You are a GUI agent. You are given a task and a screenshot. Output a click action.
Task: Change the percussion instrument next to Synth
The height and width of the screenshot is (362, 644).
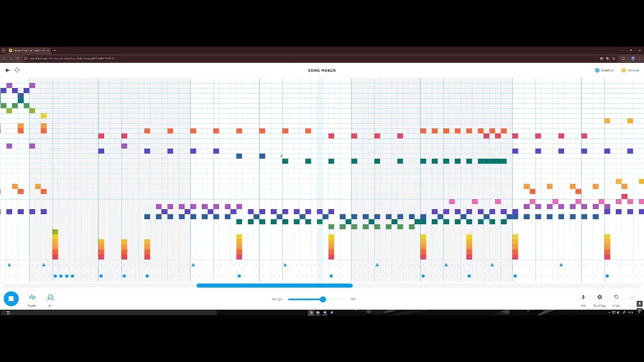pos(50,300)
